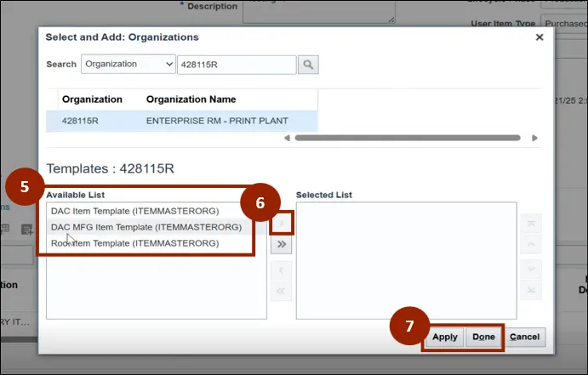Click the Remove All double left-arrow button
This screenshot has height=375, width=588.
(x=281, y=289)
